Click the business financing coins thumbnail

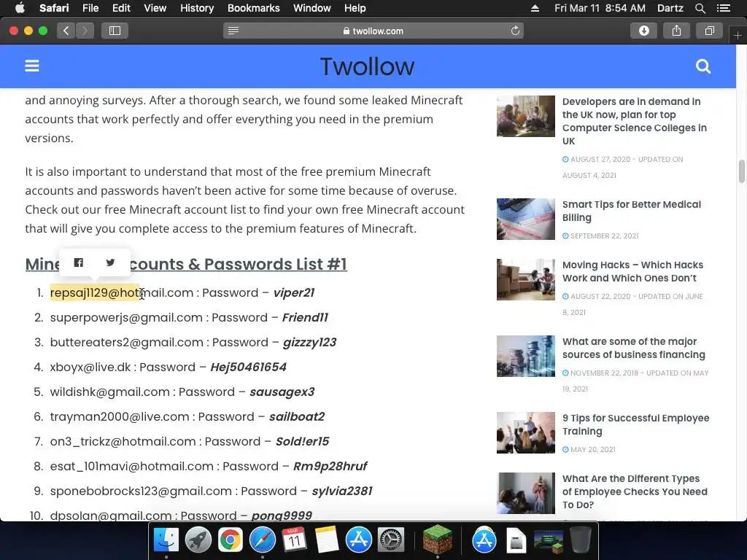pos(525,356)
